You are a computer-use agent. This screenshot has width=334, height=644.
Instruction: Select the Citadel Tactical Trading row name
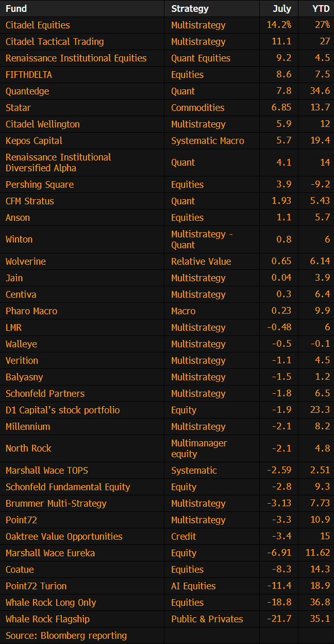click(x=55, y=42)
